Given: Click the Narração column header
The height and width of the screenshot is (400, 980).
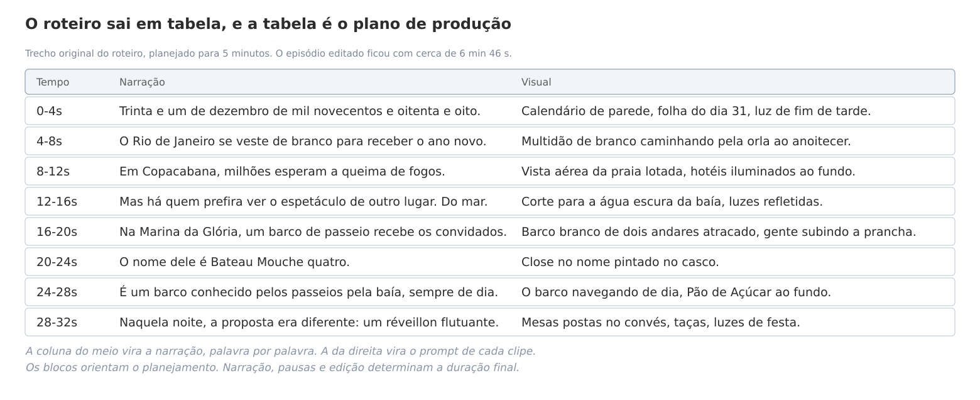Looking at the screenshot, I should pyautogui.click(x=142, y=82).
